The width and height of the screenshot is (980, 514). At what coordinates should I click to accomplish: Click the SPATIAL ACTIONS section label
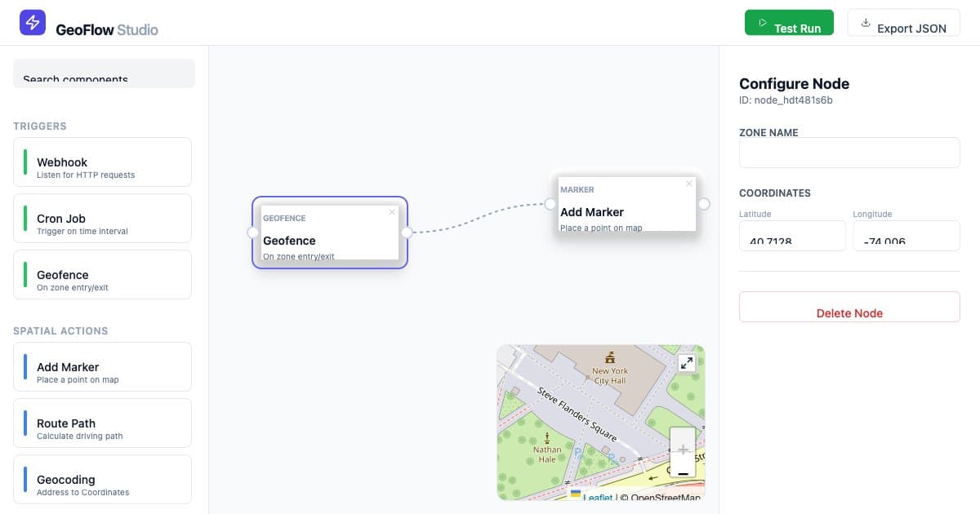click(x=60, y=331)
